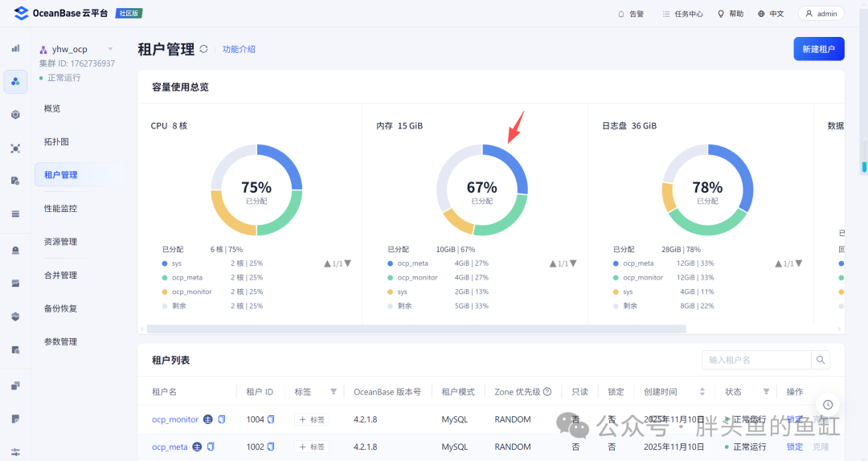This screenshot has width=868, height=461.
Task: Go to previous 日志盘 legend page
Action: [x=778, y=264]
